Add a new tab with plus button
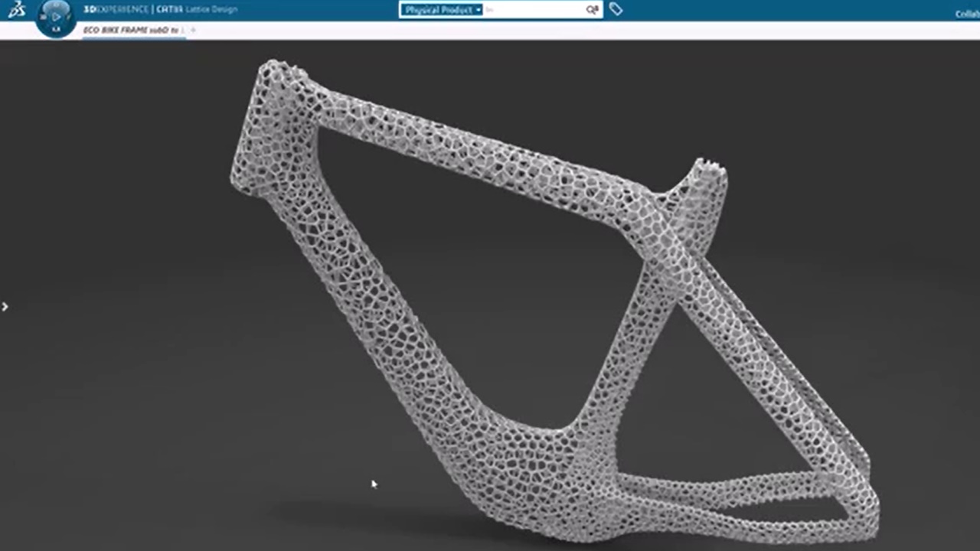This screenshot has height=551, width=980. click(x=193, y=30)
